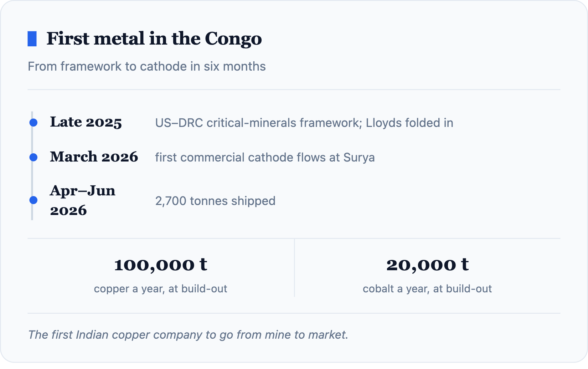
Task: Click the '2,700 tonnes shipped' text
Action: click(215, 201)
